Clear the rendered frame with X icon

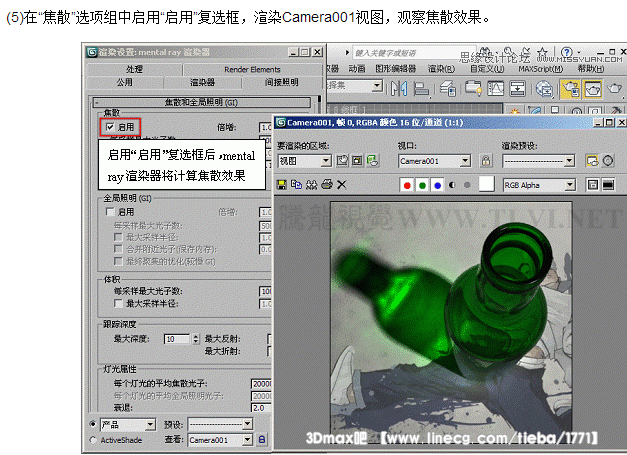click(x=341, y=185)
